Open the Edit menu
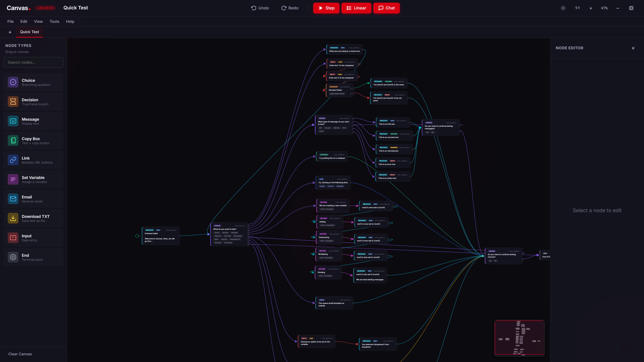 tap(24, 21)
